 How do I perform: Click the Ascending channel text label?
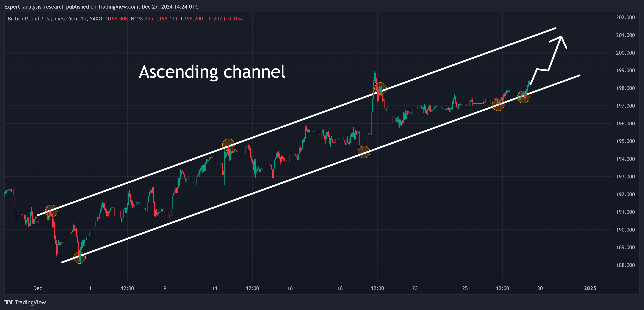coord(212,72)
